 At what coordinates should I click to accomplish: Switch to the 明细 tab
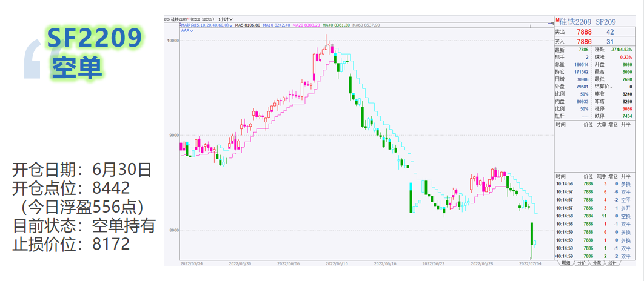(x=565, y=263)
